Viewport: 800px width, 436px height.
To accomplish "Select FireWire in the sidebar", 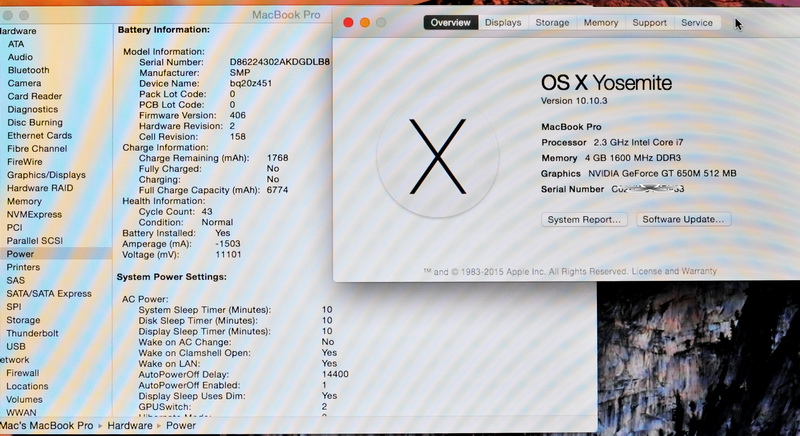I will [24, 162].
